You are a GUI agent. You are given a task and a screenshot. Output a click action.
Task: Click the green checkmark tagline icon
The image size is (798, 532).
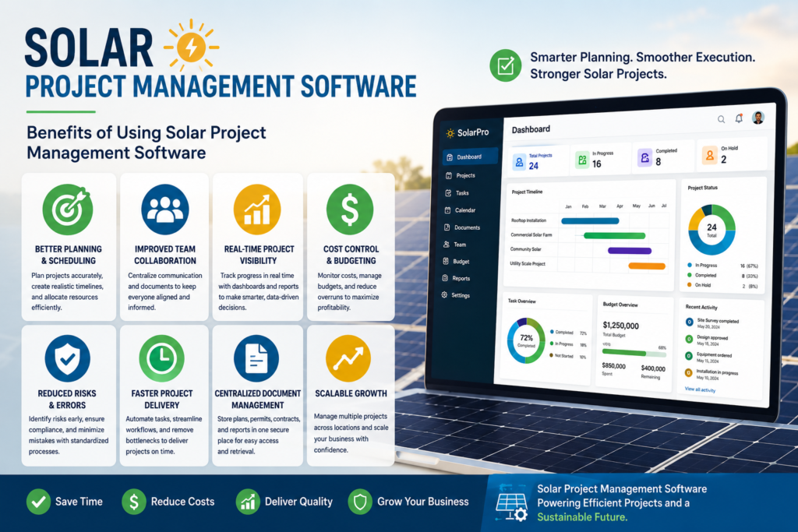tap(505, 65)
